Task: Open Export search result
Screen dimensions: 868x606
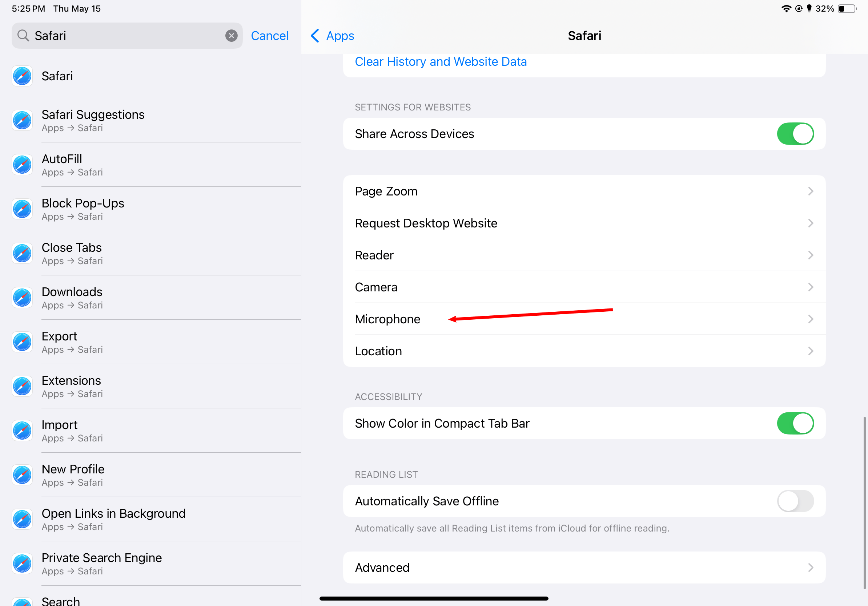Action: point(150,342)
